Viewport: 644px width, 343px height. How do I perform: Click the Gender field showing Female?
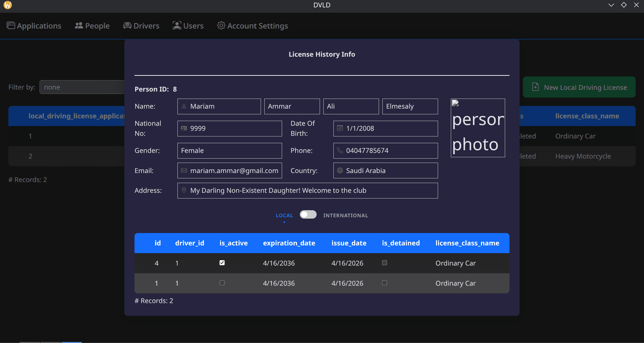[230, 151]
